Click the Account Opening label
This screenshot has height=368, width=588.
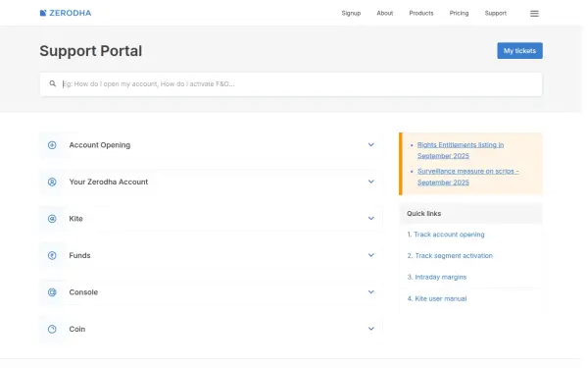coord(100,145)
